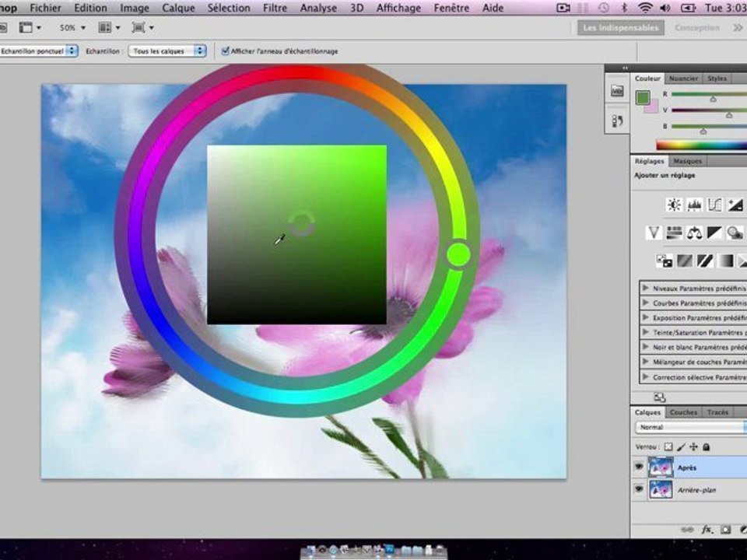Open the Filtre menu
The image size is (747, 560).
pyautogui.click(x=275, y=8)
